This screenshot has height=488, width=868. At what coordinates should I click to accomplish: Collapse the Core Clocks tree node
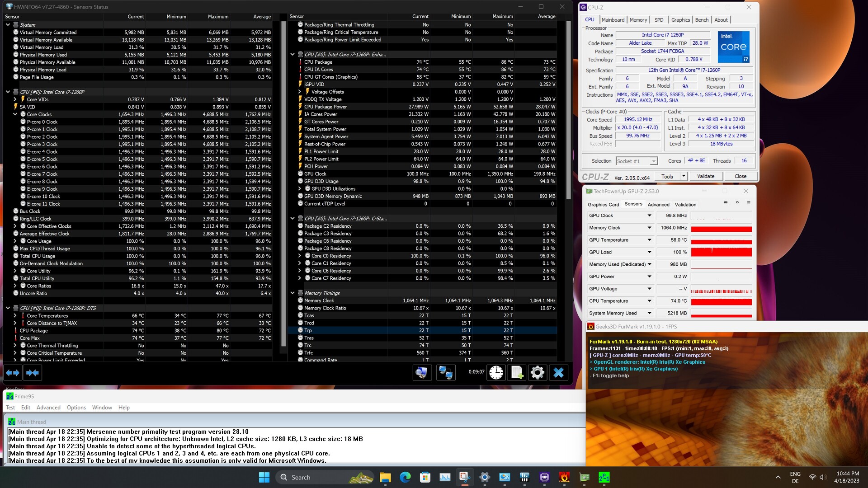pyautogui.click(x=15, y=114)
